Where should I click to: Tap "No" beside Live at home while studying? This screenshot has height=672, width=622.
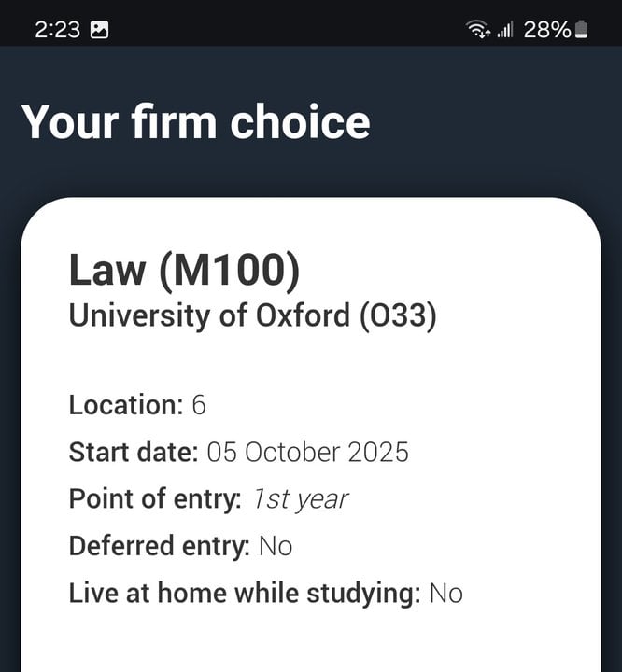click(445, 593)
